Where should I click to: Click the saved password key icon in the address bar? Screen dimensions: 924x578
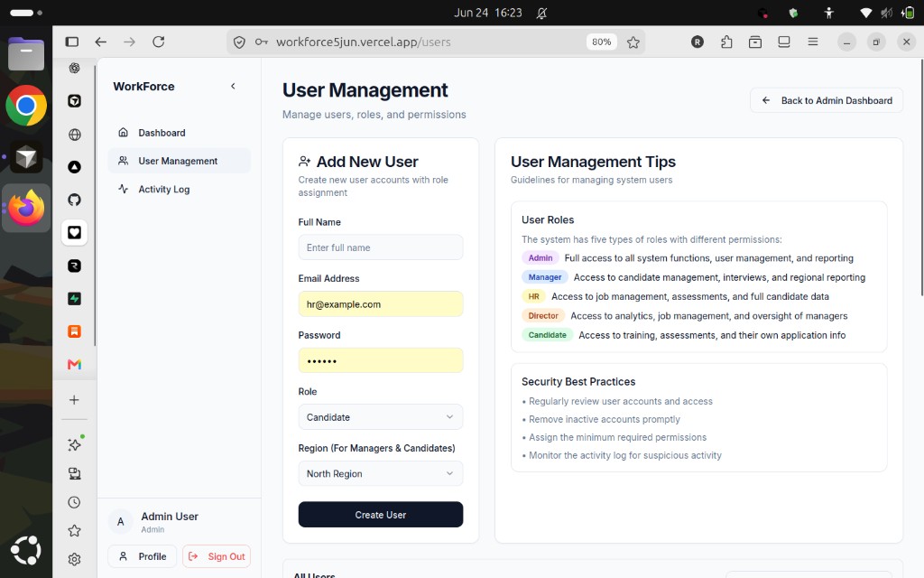[262, 42]
